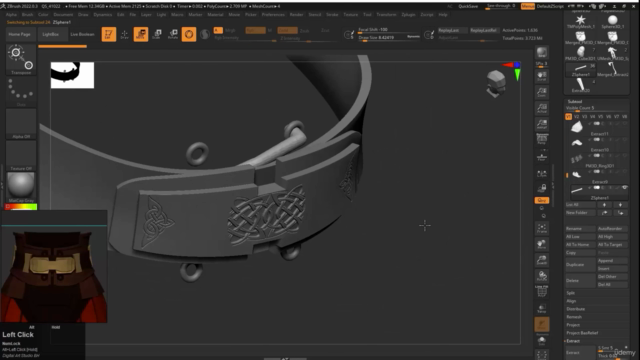This screenshot has height=360, width=640.
Task: Adjust the Focal Shift slider
Action: point(389,30)
